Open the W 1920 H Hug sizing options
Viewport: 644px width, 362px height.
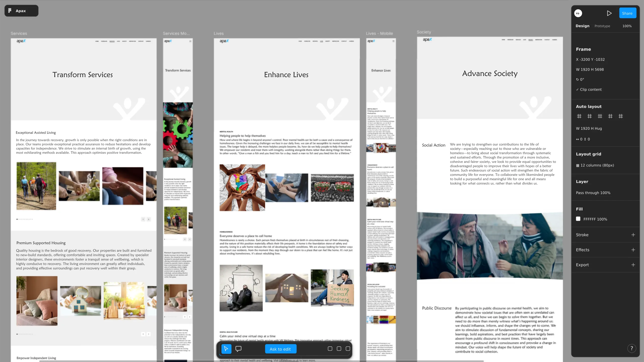point(589,128)
